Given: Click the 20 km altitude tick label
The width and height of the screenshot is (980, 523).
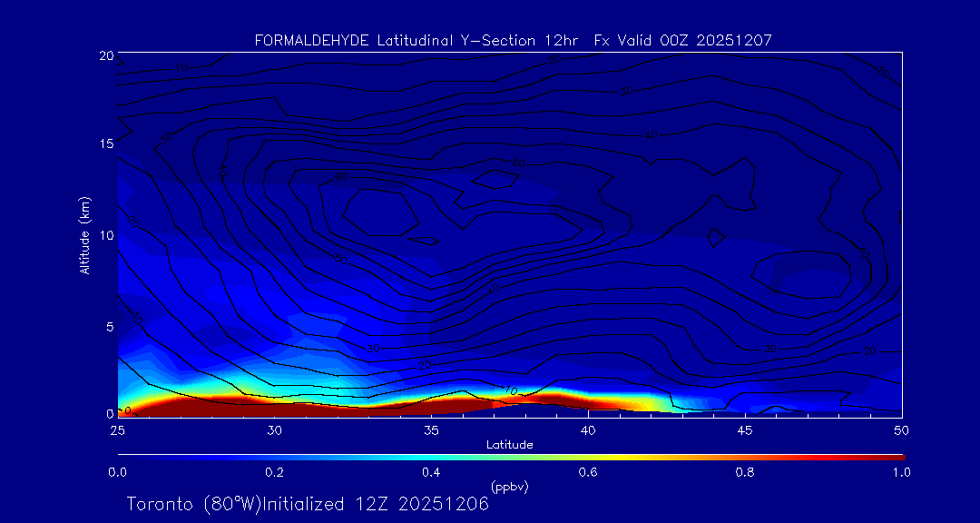Looking at the screenshot, I should point(105,55).
